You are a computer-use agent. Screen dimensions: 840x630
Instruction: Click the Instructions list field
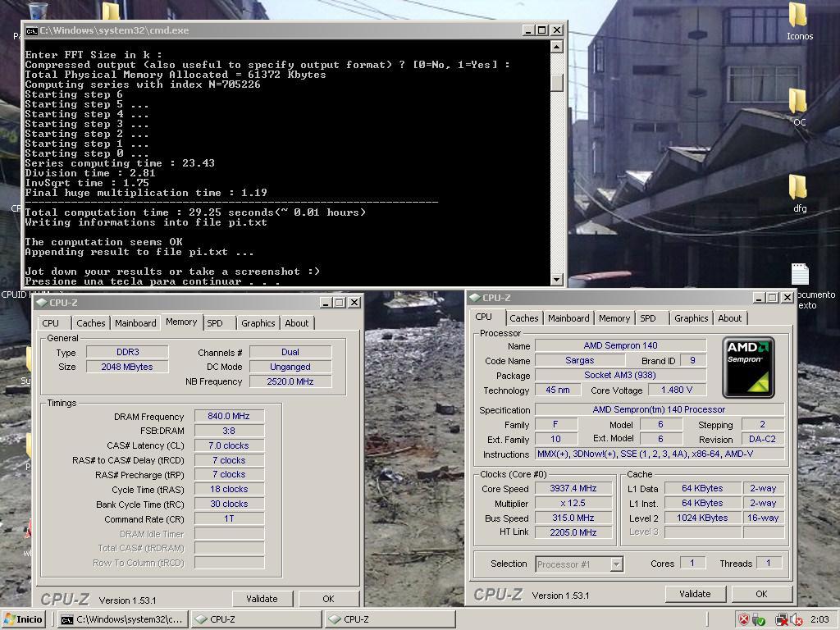pos(660,454)
